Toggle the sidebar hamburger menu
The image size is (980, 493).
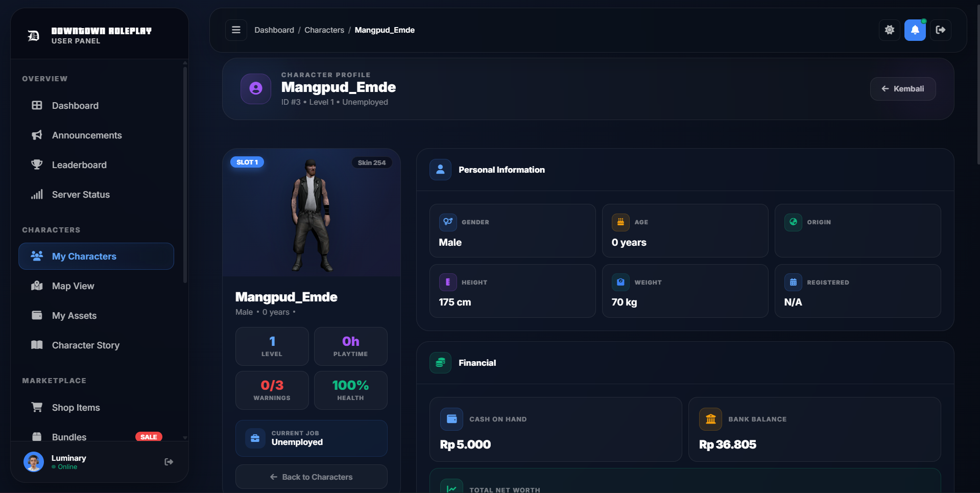(x=236, y=30)
